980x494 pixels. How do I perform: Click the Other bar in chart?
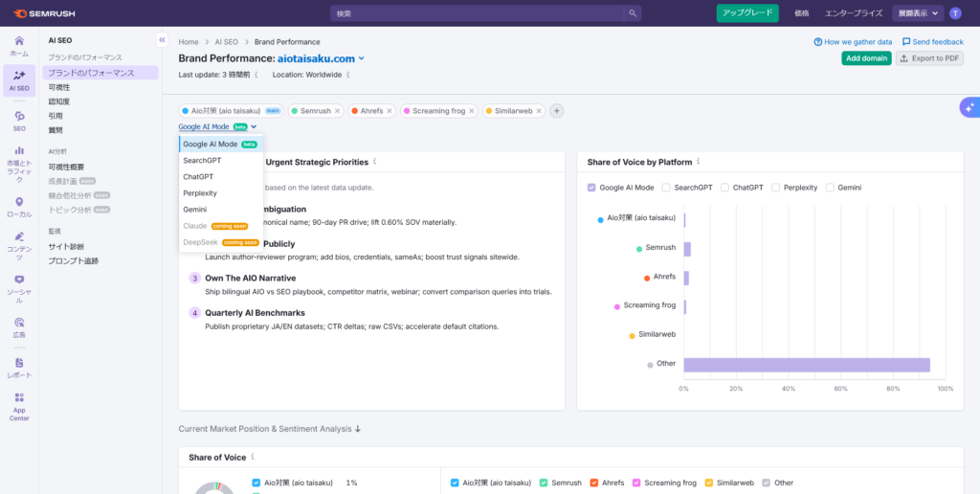806,365
